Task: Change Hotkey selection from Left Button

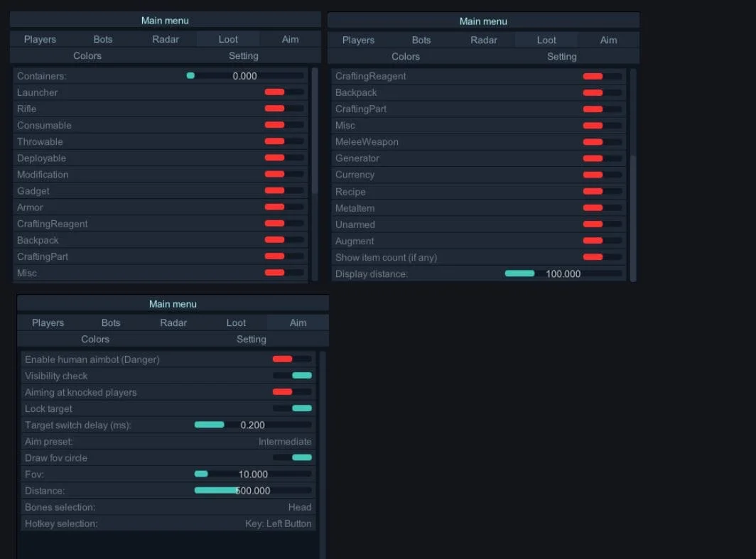Action: [x=278, y=523]
